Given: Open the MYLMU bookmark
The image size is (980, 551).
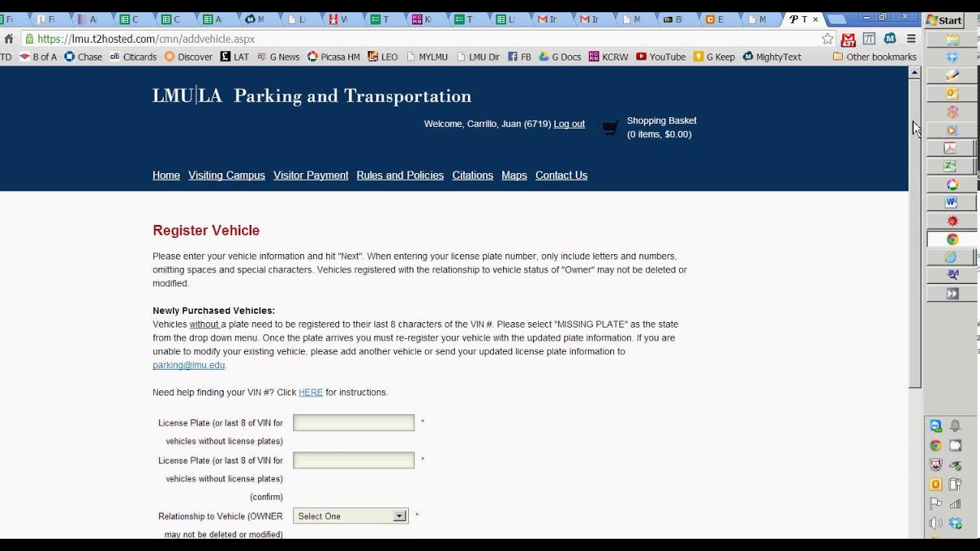Looking at the screenshot, I should pyautogui.click(x=427, y=57).
